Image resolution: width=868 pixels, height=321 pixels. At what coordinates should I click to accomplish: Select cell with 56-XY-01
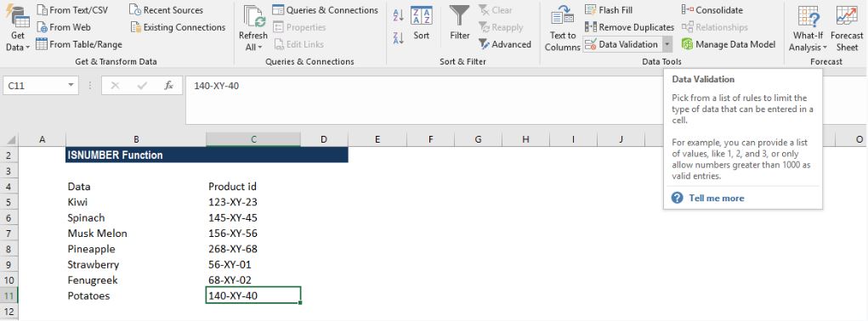pos(253,265)
